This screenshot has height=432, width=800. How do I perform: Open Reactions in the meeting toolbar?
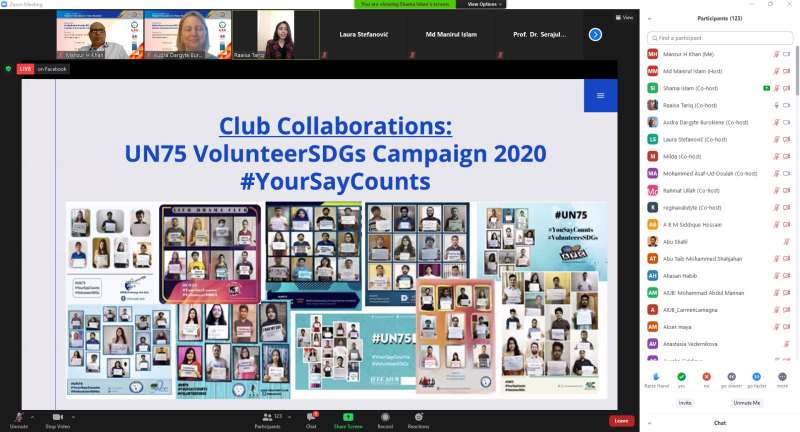(x=418, y=416)
